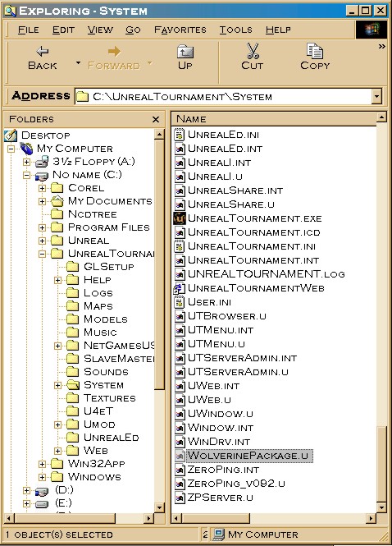Show more toolbar buttons via chevron
The height and width of the screenshot is (546, 392).
pos(381,46)
